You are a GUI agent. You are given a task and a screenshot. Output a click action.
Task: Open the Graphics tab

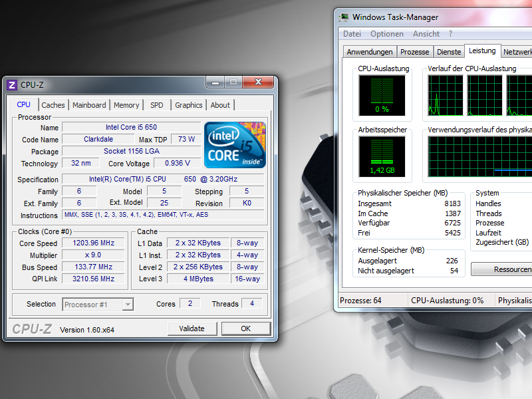point(189,105)
